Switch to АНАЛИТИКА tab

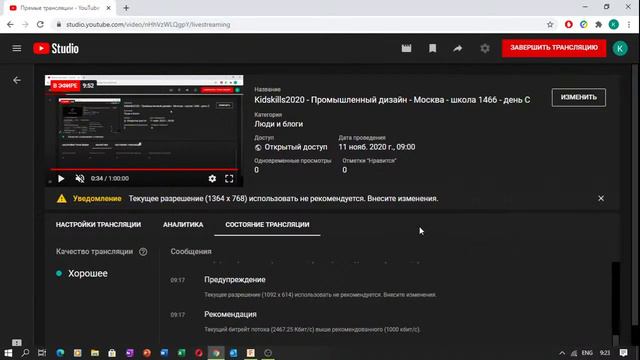[x=183, y=224]
